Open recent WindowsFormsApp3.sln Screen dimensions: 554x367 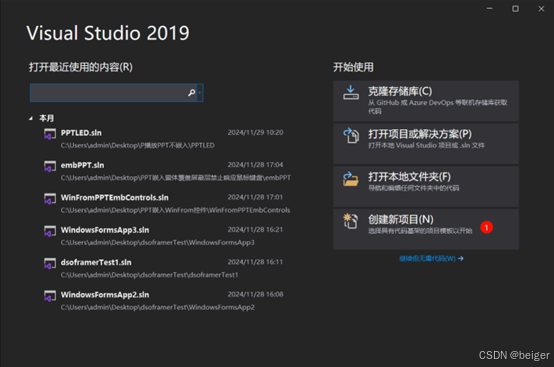pos(105,230)
